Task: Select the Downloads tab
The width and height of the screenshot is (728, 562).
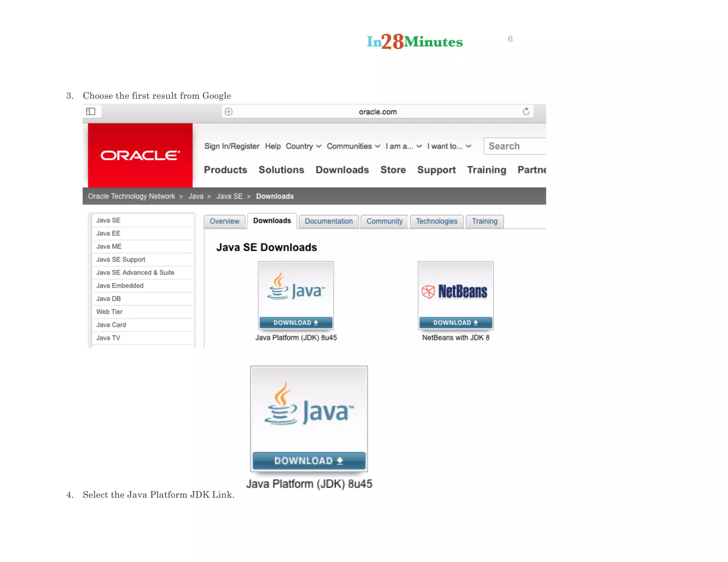Action: point(272,221)
